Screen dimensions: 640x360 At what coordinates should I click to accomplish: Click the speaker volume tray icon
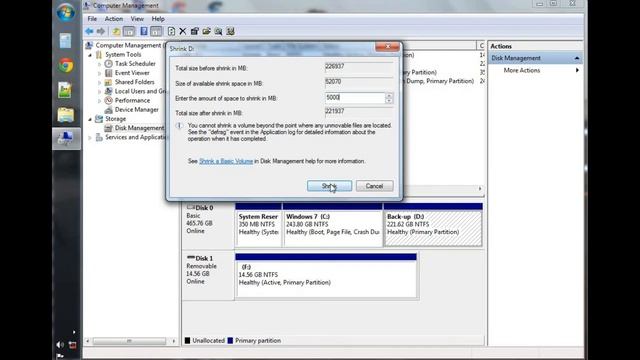pos(60,345)
